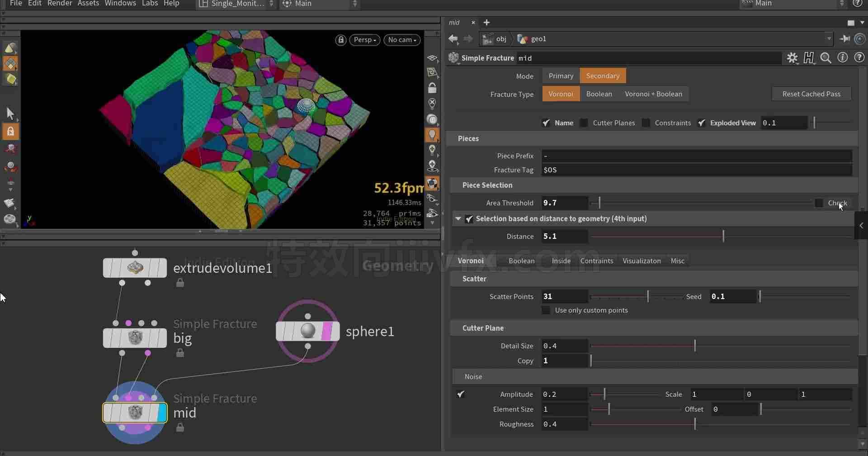The height and width of the screenshot is (456, 868).
Task: Click the sphere1 node icon
Action: click(x=308, y=331)
